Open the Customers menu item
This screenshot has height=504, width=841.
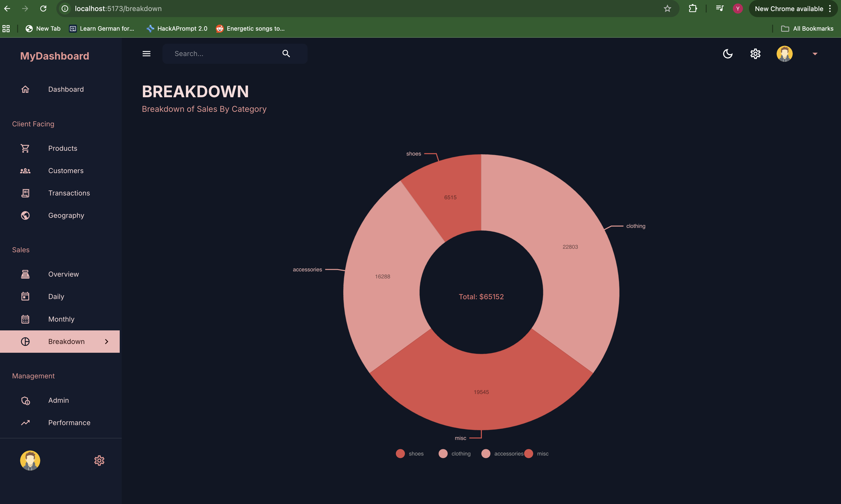point(66,171)
